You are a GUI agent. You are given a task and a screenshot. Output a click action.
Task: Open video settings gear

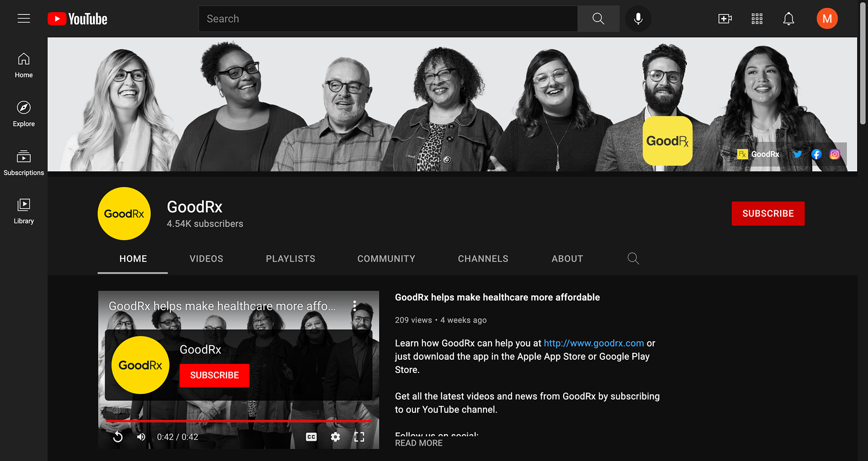335,437
